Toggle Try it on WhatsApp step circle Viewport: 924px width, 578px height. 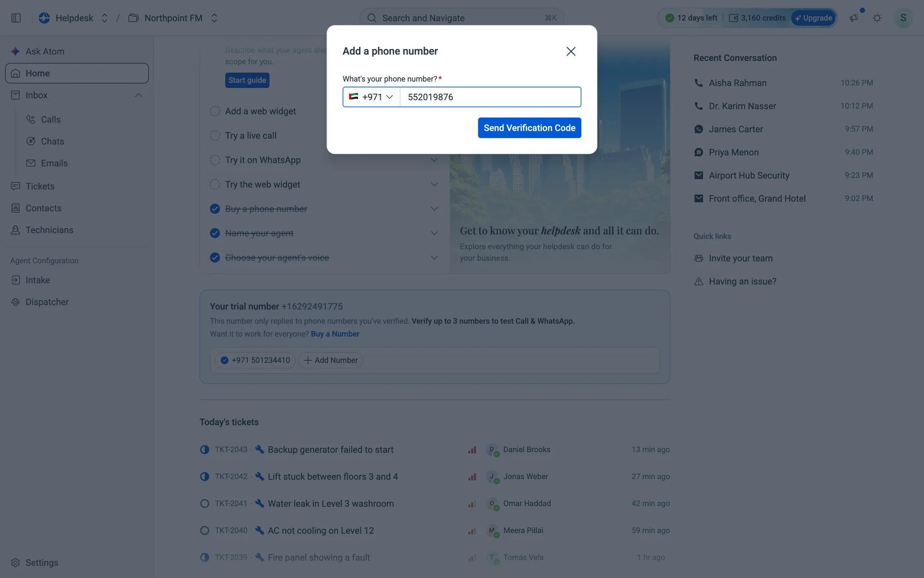pos(215,160)
